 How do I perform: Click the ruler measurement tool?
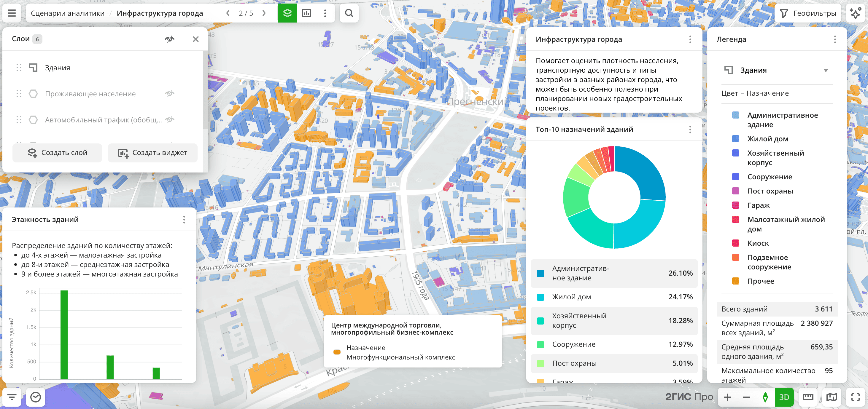[x=808, y=397]
